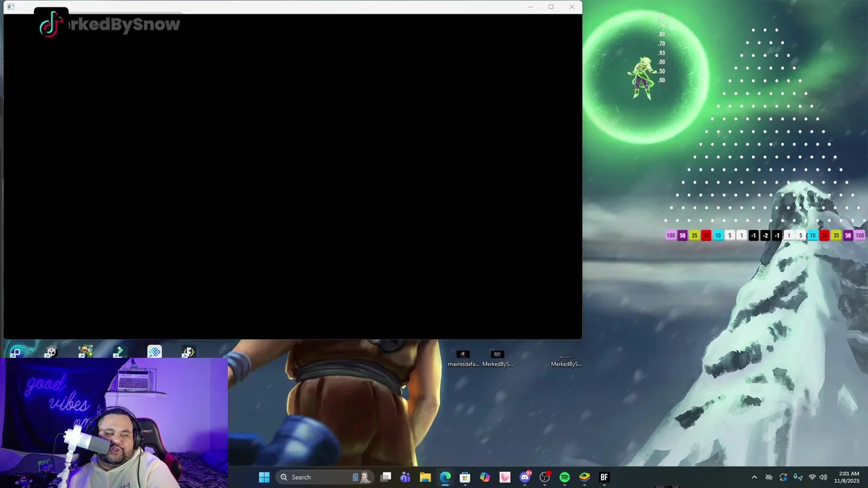Screen dimensions: 868x488
Task: Select the MerkedByS... file next to maxresdefa...
Action: 497,359
